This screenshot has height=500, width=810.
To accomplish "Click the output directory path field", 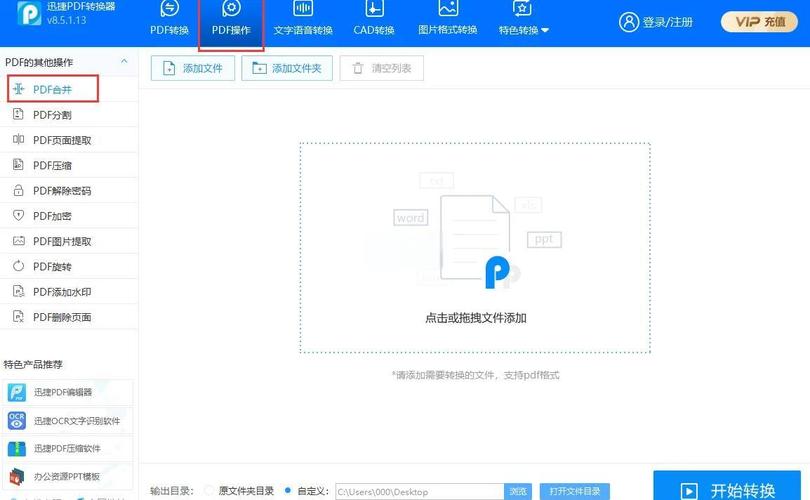I will point(419,492).
